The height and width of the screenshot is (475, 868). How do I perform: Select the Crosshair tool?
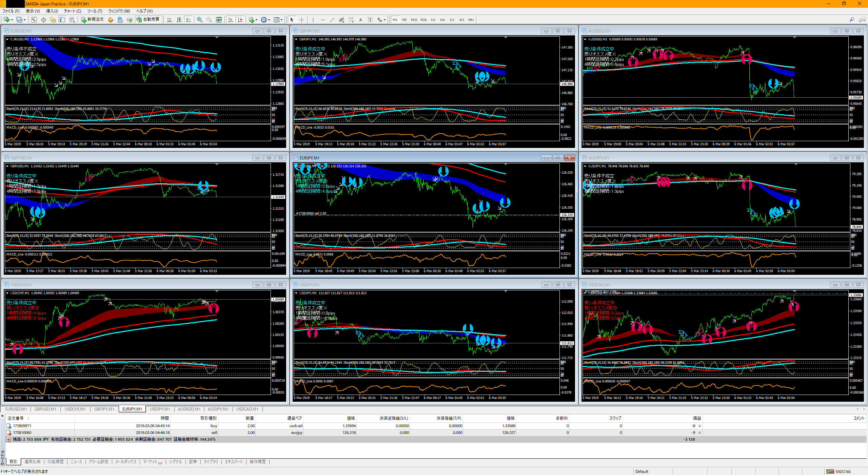[x=301, y=20]
